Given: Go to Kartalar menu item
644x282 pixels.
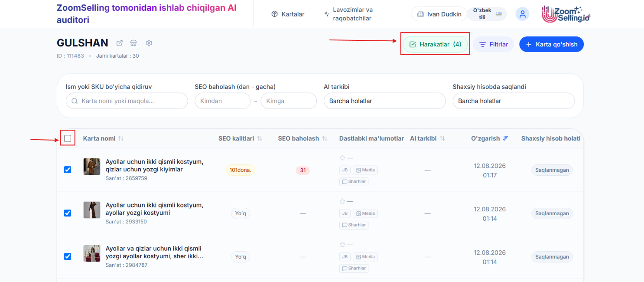Looking at the screenshot, I should coord(288,14).
